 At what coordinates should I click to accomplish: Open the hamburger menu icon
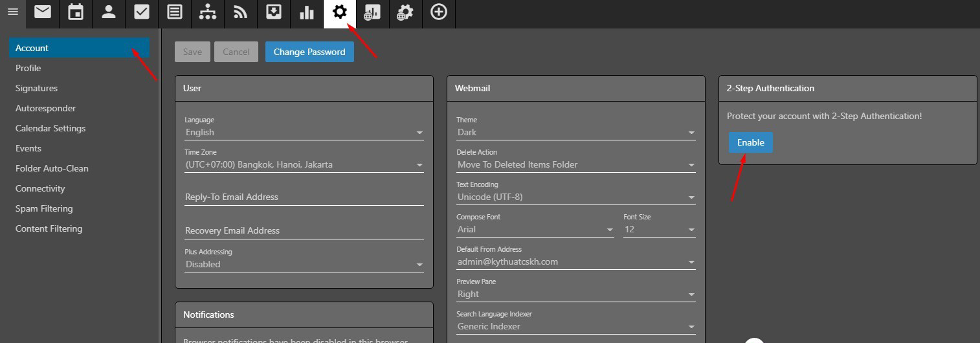[12, 12]
